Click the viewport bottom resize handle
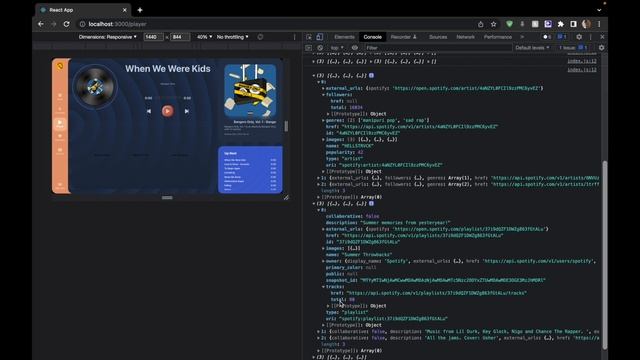This screenshot has height=360, width=640. pyautogui.click(x=167, y=198)
